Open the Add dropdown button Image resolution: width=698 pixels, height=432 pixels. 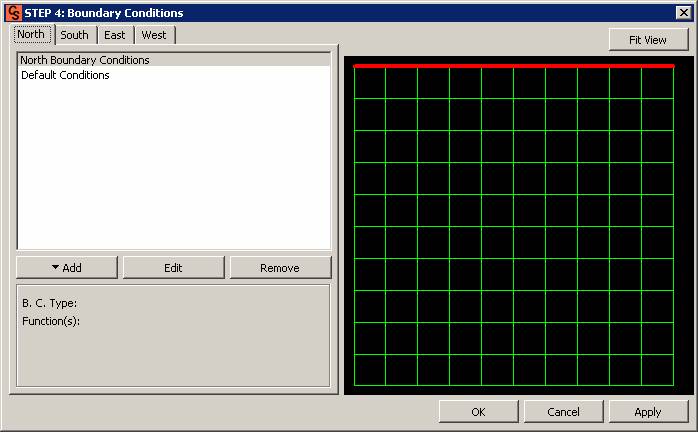[67, 268]
